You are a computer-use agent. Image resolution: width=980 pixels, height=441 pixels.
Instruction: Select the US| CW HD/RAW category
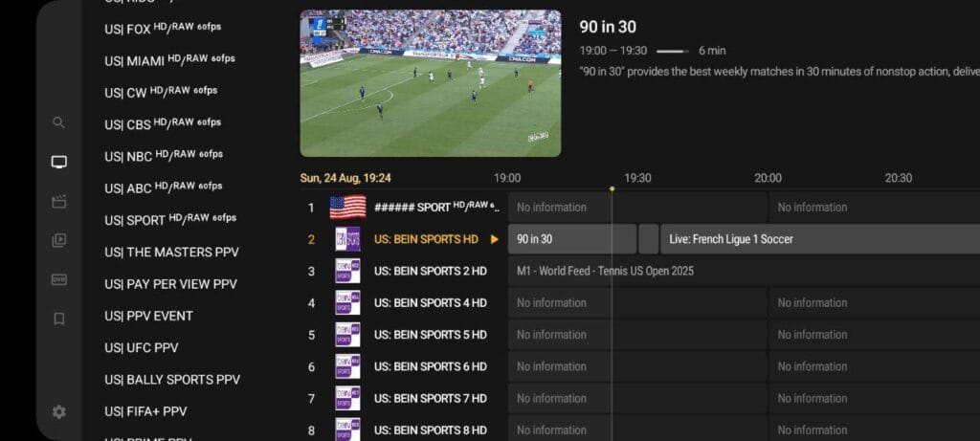click(161, 93)
